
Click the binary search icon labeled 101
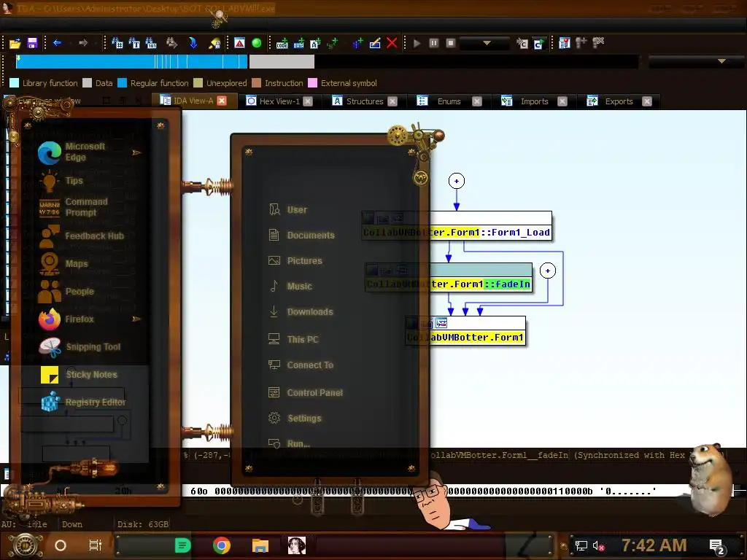pos(151,43)
